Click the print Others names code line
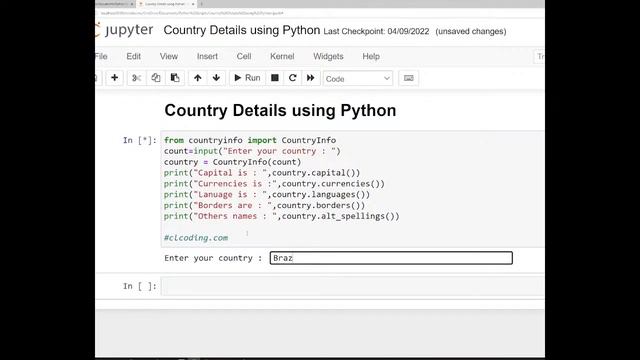Screen dimensions: 640x360 [x=281, y=216]
